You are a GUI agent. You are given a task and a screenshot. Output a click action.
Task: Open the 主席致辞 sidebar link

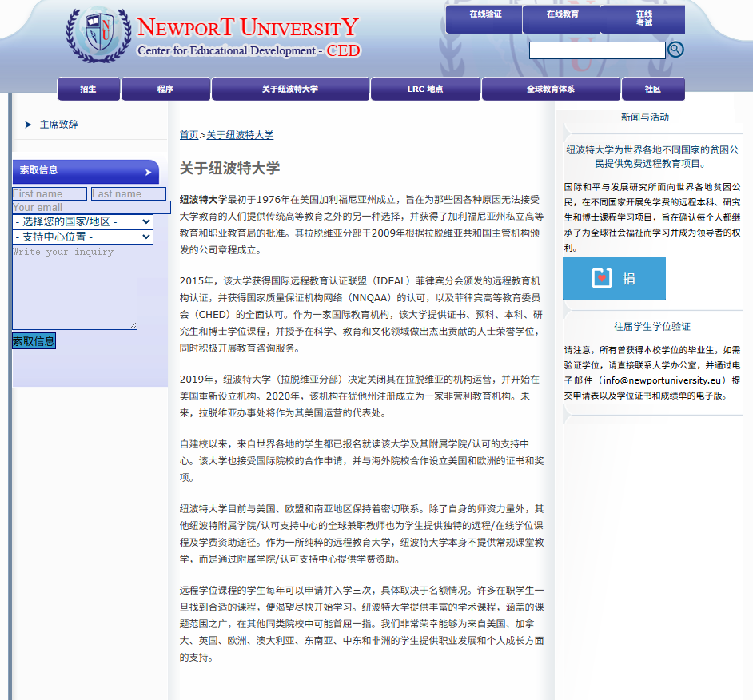pyautogui.click(x=58, y=125)
